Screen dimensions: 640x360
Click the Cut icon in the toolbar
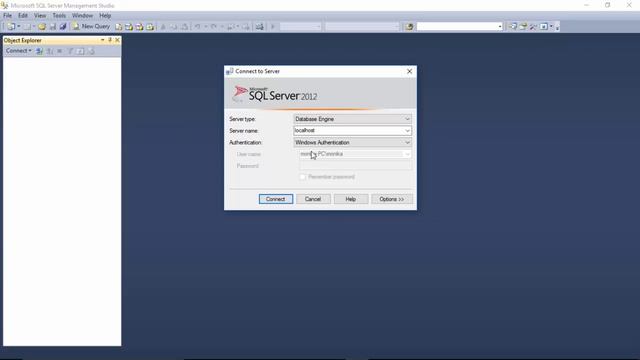pyautogui.click(x=163, y=27)
